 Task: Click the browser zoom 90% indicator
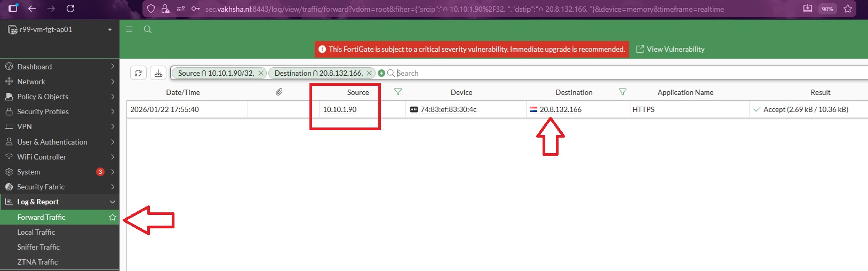click(x=827, y=9)
